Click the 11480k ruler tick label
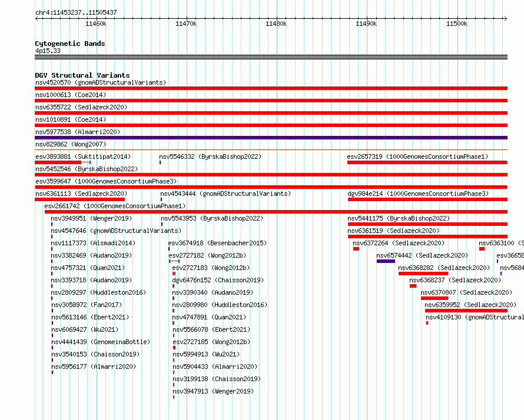 (x=276, y=24)
